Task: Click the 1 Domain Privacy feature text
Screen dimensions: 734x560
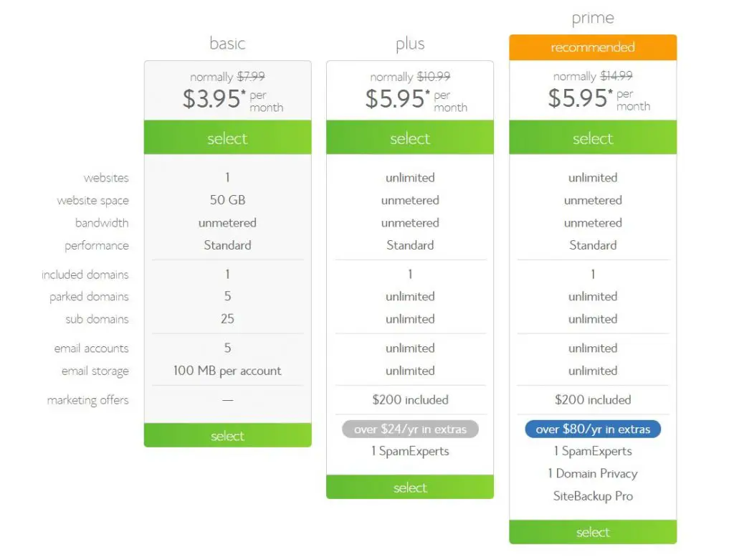Action: tap(593, 473)
